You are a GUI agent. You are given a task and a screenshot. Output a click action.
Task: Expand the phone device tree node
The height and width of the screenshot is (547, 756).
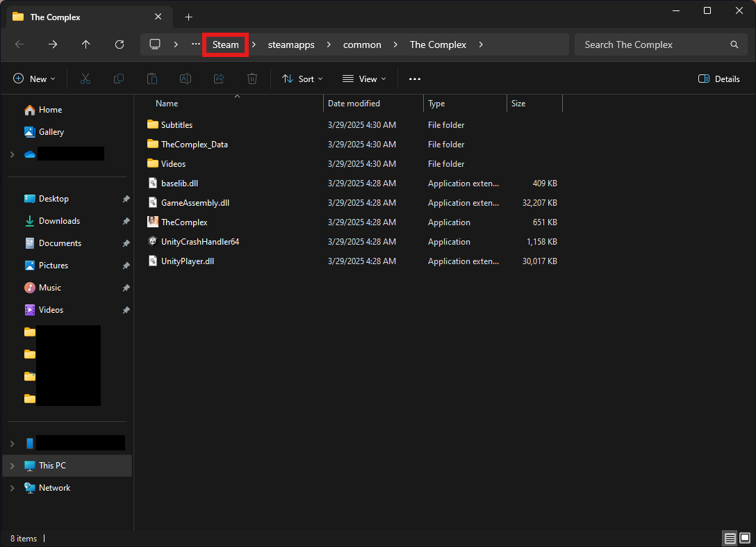click(13, 443)
